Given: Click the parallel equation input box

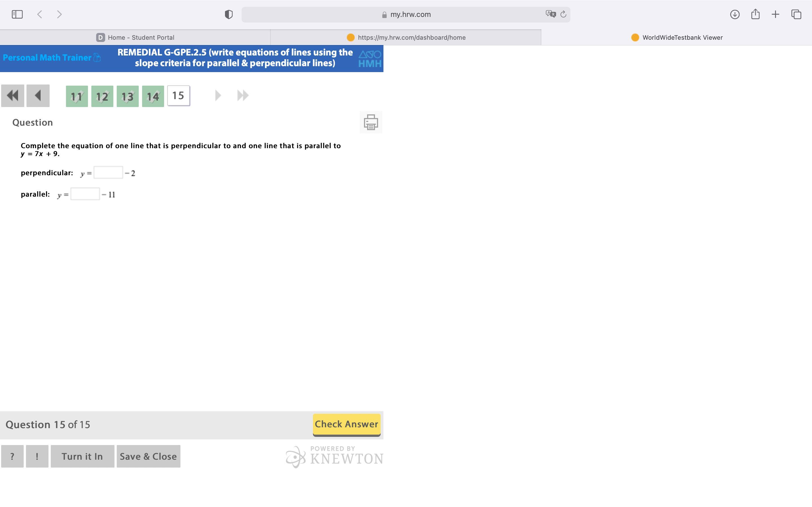Looking at the screenshot, I should coord(85,194).
